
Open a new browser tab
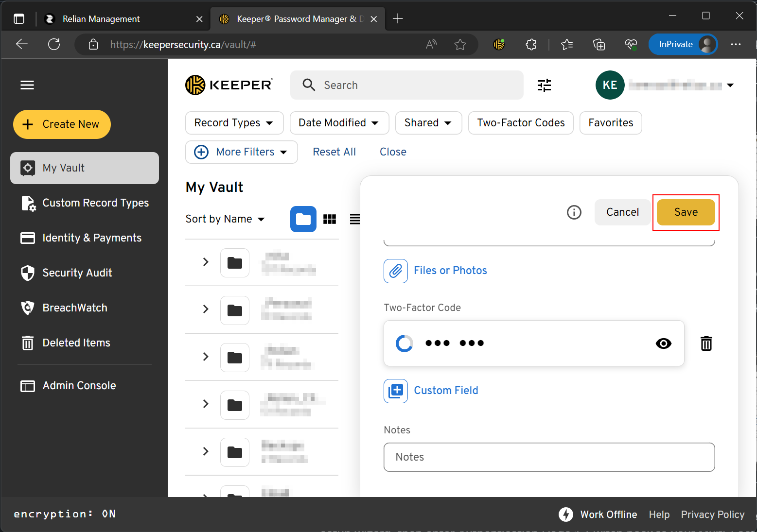coord(398,19)
